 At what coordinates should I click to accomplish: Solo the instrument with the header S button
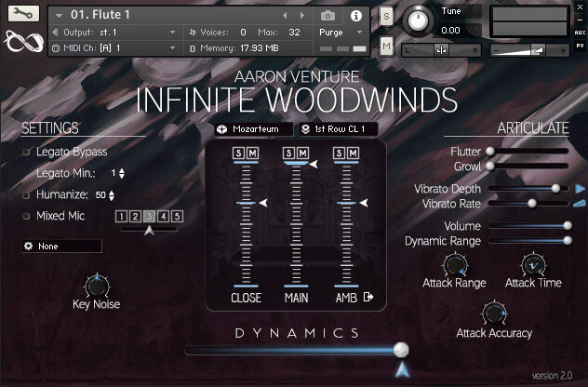[386, 19]
